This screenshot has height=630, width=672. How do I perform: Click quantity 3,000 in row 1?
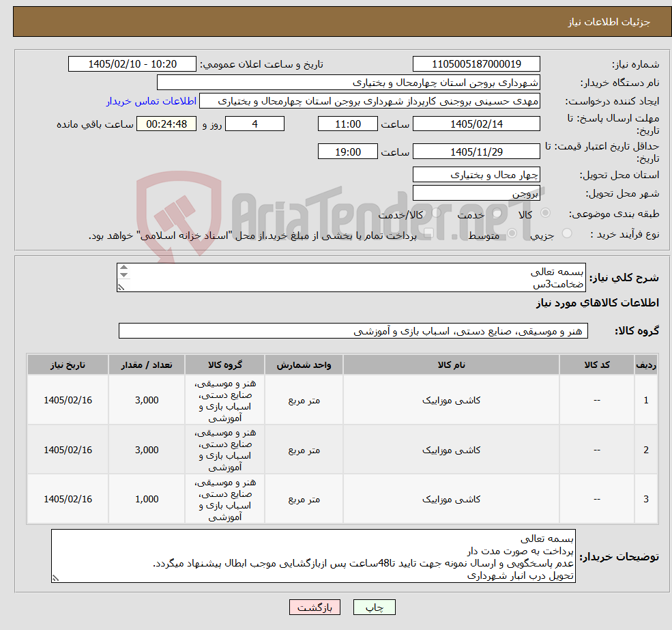pyautogui.click(x=147, y=400)
